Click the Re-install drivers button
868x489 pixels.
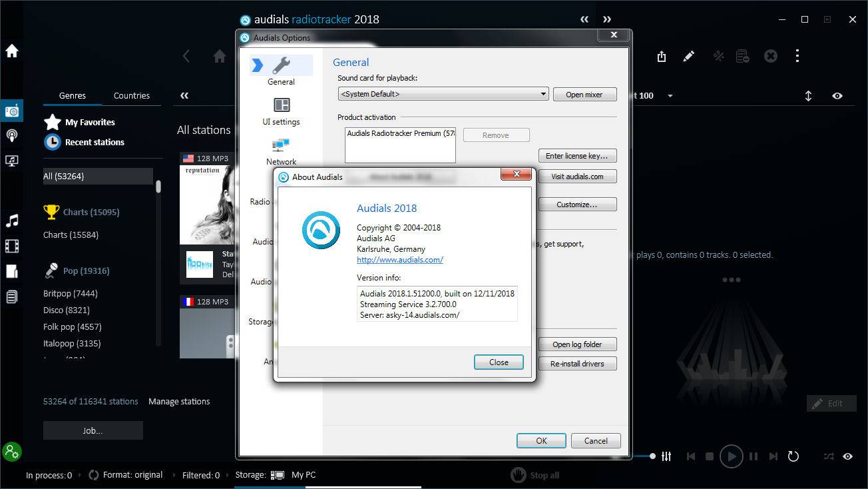point(577,364)
